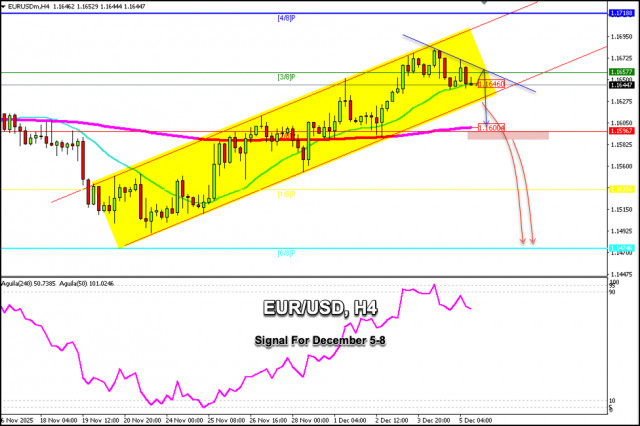The width and height of the screenshot is (640, 426).
Task: Click the 1.15600 price scale value
Action: 622,166
